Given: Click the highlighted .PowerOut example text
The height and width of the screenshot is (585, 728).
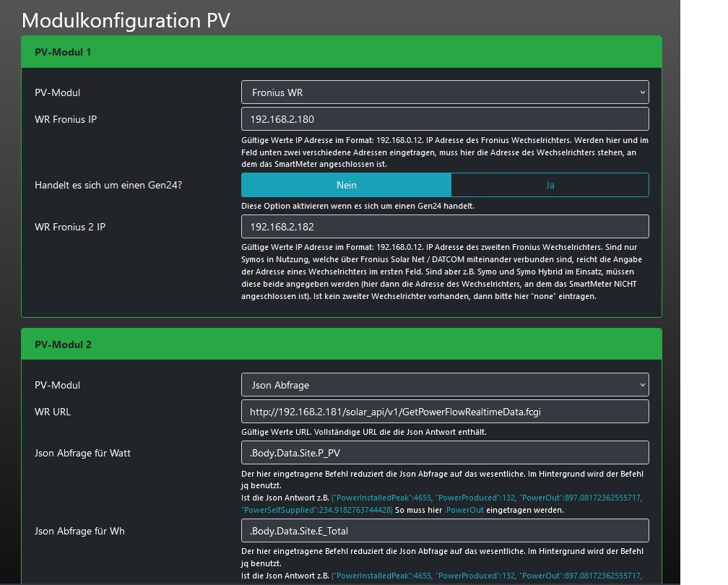Looking at the screenshot, I should pyautogui.click(x=464, y=510).
